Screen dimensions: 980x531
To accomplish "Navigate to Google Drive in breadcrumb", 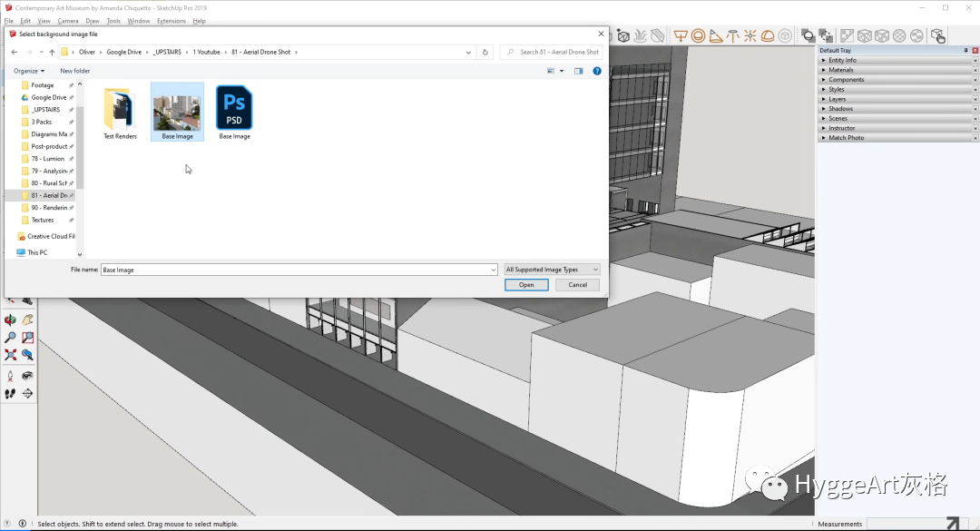I will [123, 52].
